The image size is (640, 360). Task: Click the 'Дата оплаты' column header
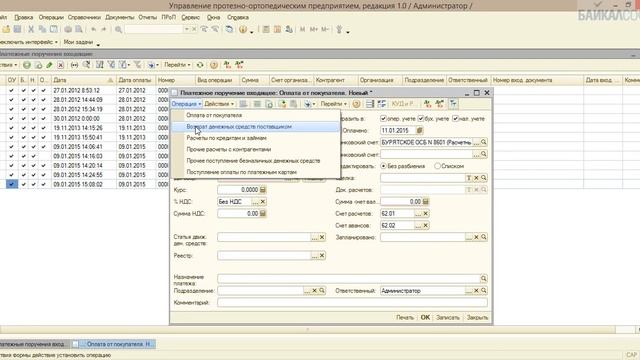tap(136, 80)
